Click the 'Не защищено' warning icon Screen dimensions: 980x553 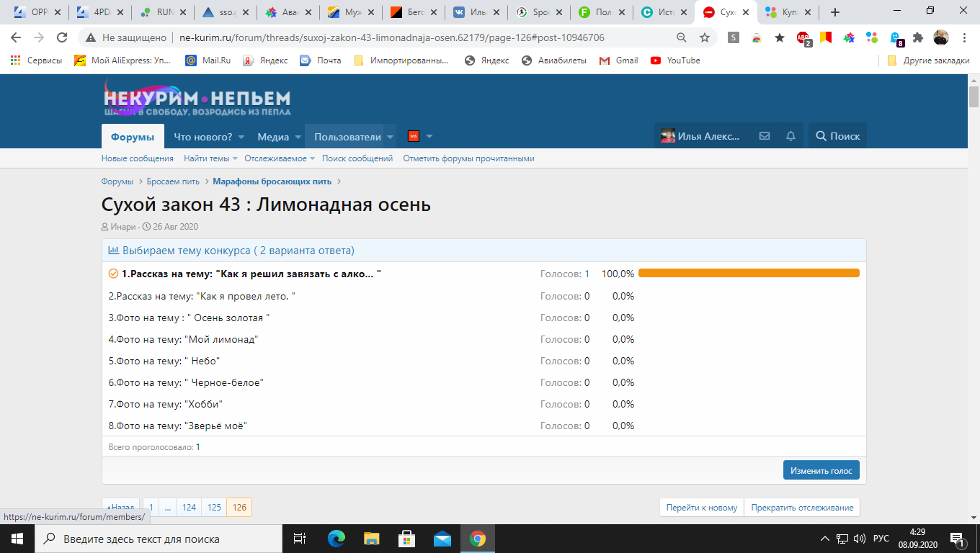pos(91,37)
